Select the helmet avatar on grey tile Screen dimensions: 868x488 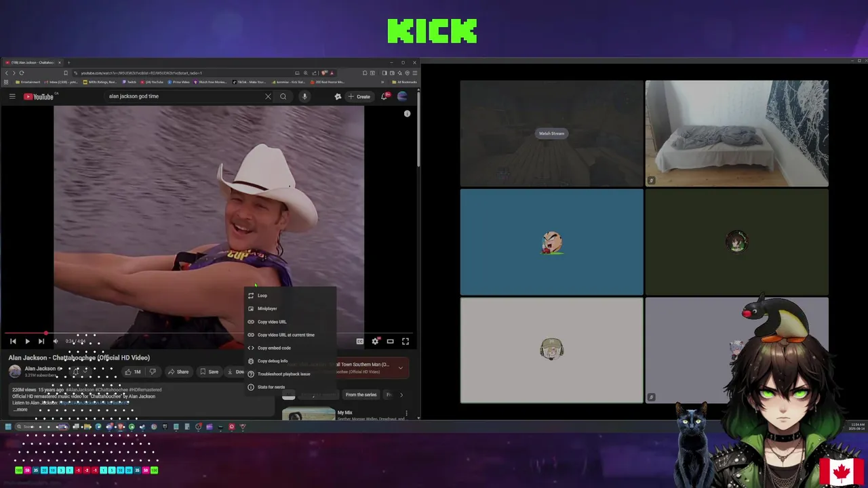point(551,350)
